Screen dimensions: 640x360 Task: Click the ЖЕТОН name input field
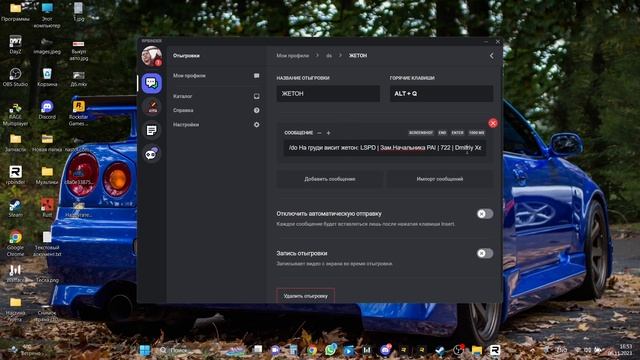[328, 93]
